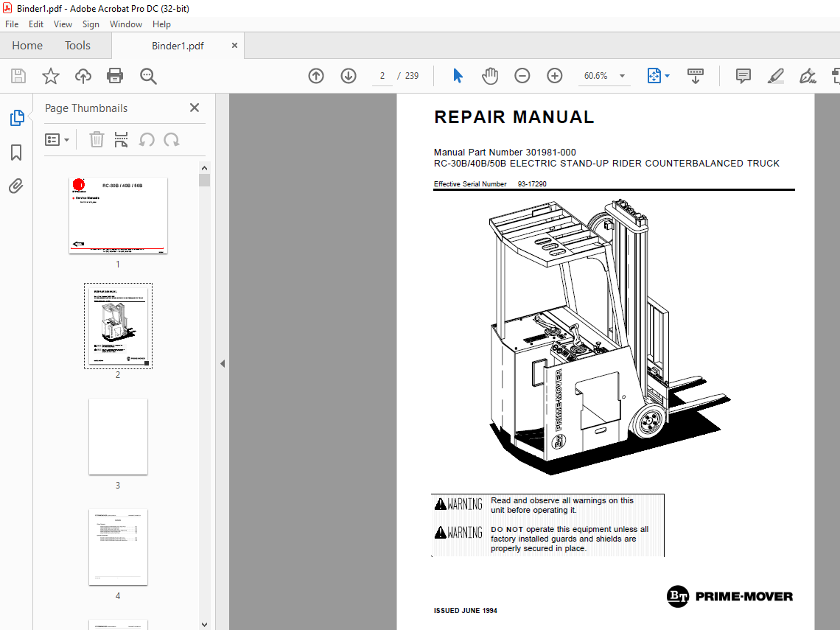Select blank page 3 thumbnail
This screenshot has height=630, width=840.
click(x=118, y=437)
